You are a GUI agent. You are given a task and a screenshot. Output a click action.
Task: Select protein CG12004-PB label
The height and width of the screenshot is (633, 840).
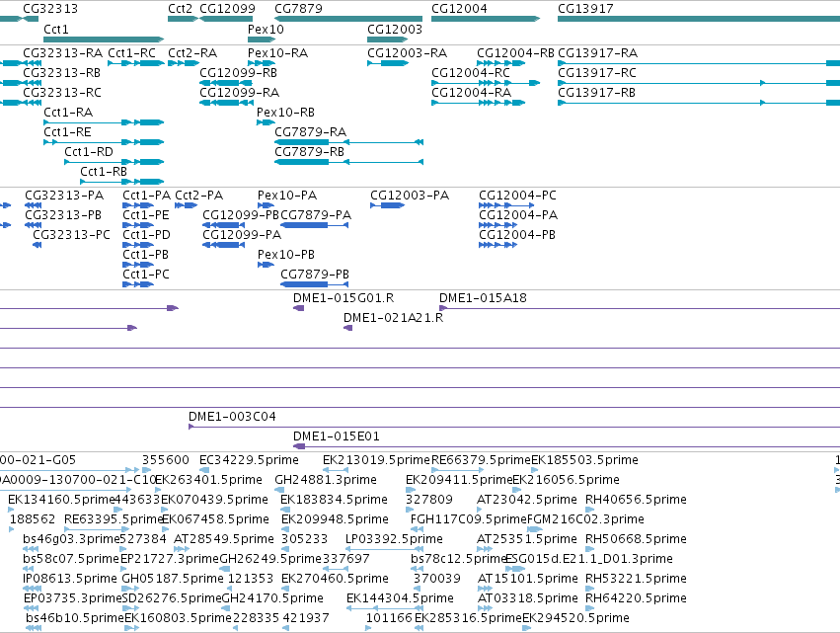(x=517, y=235)
